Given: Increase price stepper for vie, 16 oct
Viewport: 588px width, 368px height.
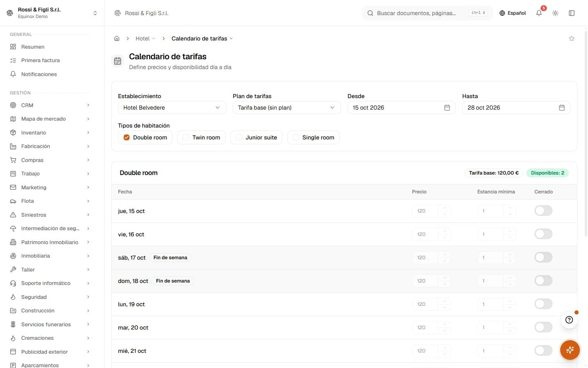Looking at the screenshot, I should 444,231.
